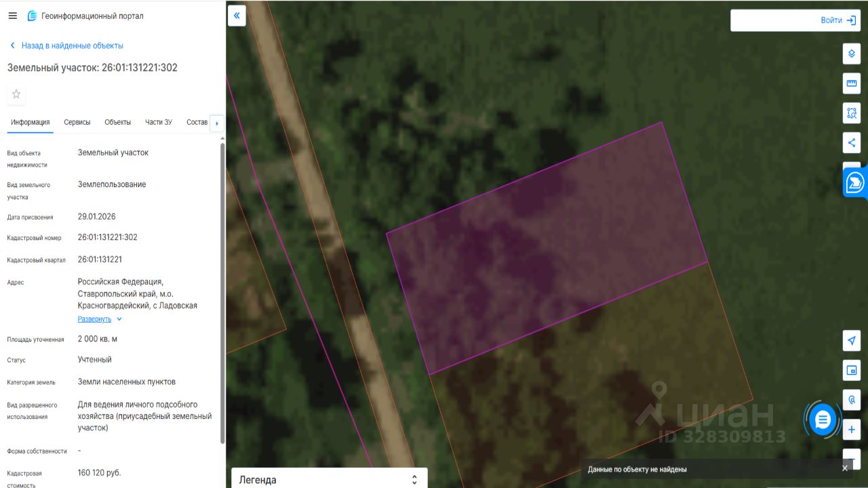Viewport: 868px width, 488px height.
Task: Open the Части ЗУ tab
Action: tap(159, 122)
